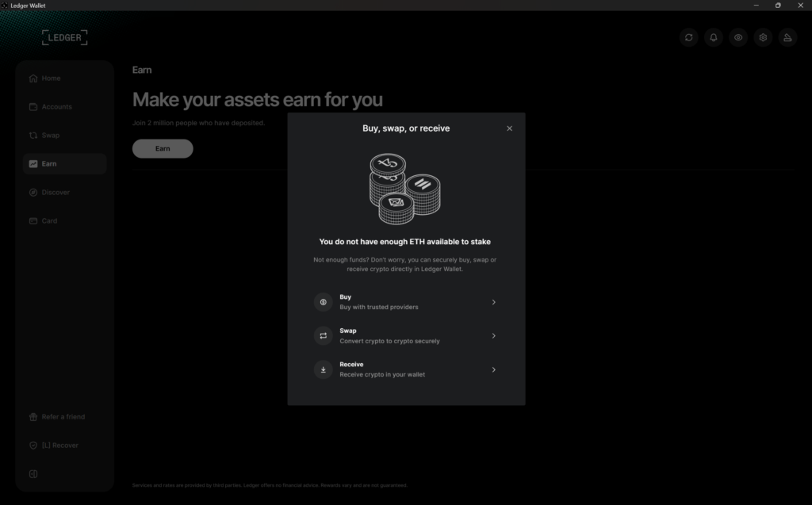This screenshot has height=505, width=812.
Task: Click the stacked coins illustration
Action: 405,189
